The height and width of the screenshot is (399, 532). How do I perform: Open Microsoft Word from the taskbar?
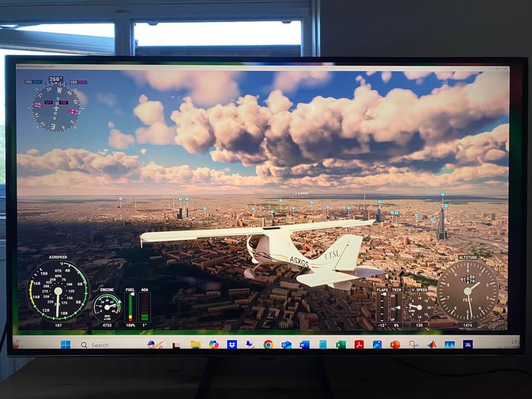click(x=304, y=345)
